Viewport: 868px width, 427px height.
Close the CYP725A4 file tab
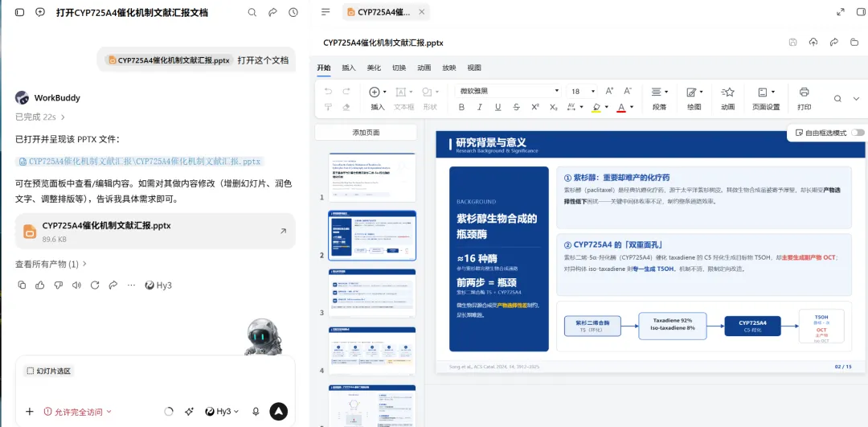point(423,11)
